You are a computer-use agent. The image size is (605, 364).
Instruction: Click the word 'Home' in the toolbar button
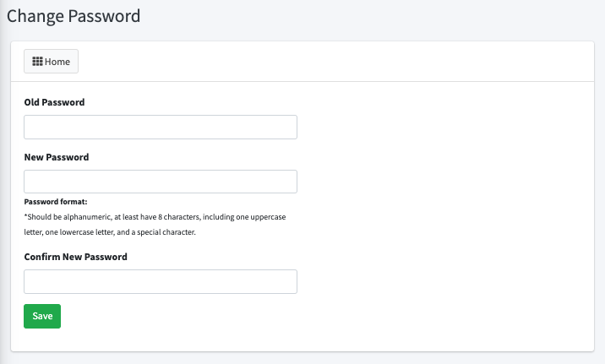point(57,62)
